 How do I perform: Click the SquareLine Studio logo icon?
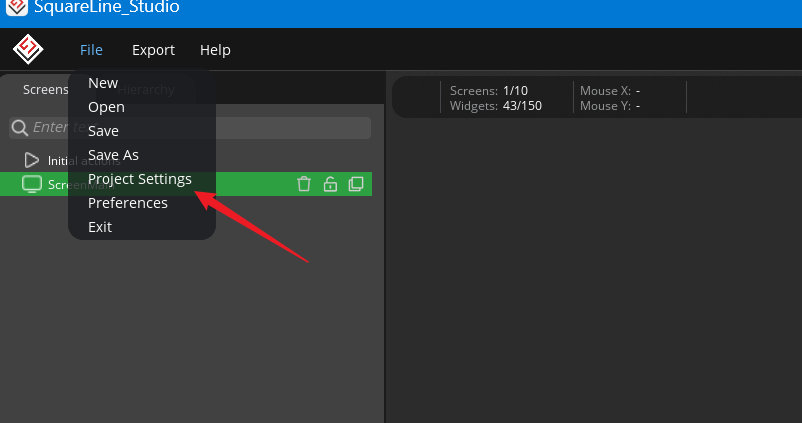28,49
